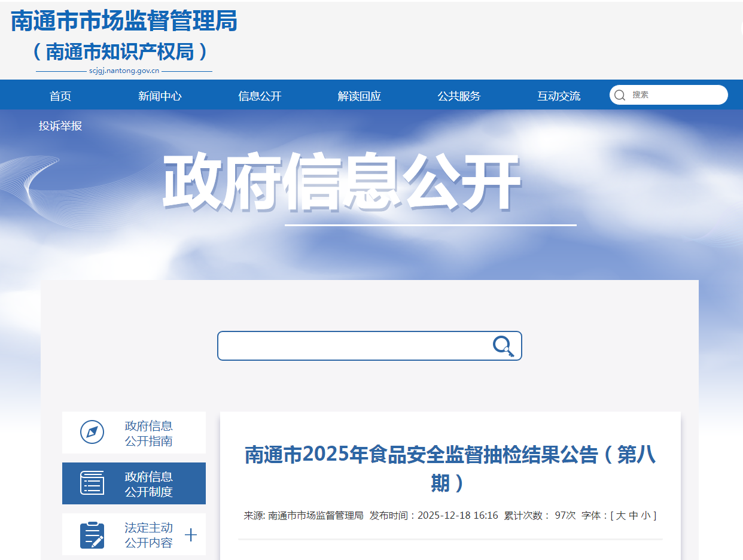Open 政府信息公开指南 sidebar entry
This screenshot has width=743, height=560.
148,433
